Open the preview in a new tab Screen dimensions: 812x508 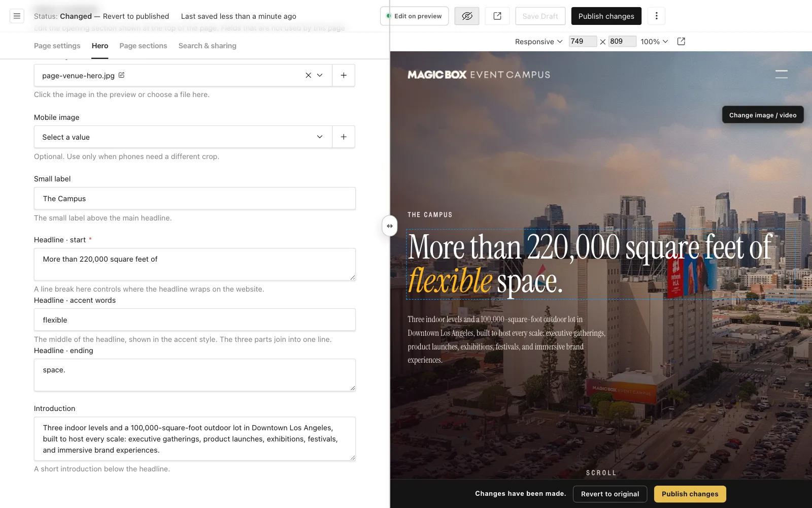[497, 16]
